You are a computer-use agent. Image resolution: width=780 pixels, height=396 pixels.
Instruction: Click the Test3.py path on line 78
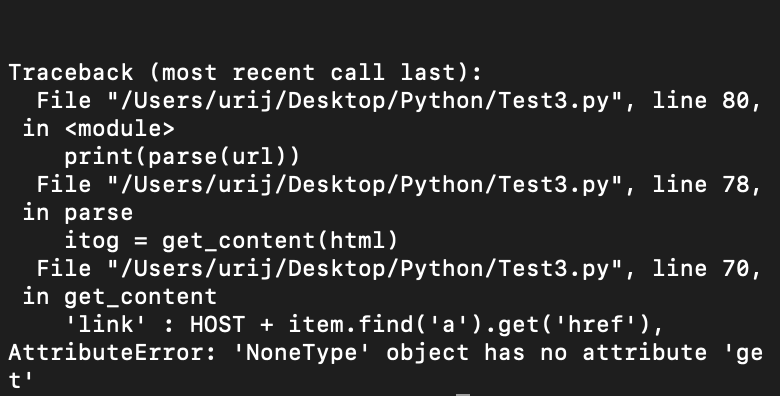pyautogui.click(x=365, y=185)
